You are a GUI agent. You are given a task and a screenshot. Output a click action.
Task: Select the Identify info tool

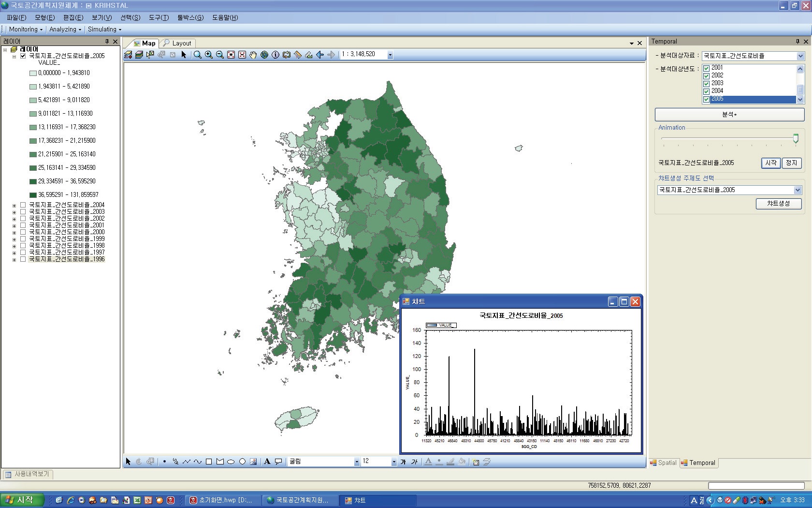coord(275,55)
